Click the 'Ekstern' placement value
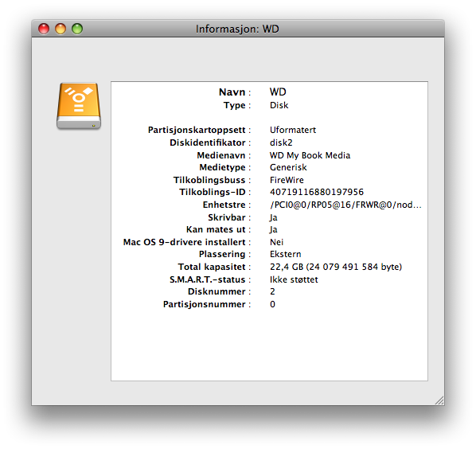Screen dimensions: 476x449 point(285,254)
